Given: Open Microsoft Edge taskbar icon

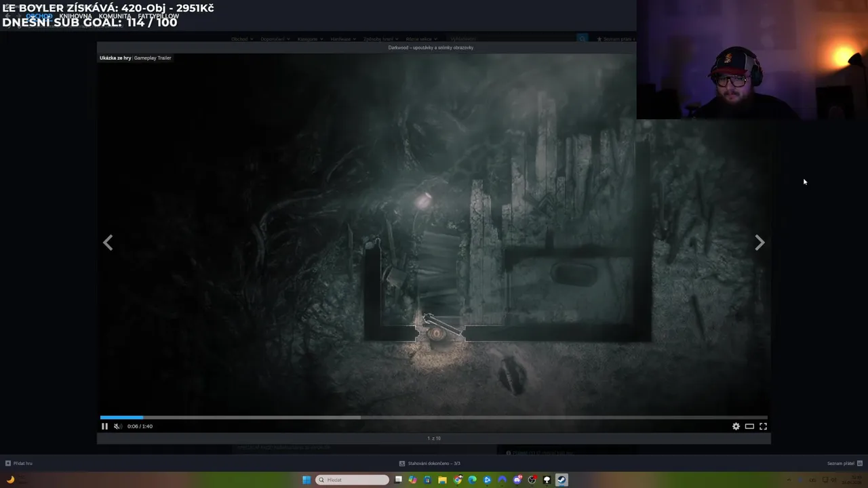Looking at the screenshot, I should (473, 480).
